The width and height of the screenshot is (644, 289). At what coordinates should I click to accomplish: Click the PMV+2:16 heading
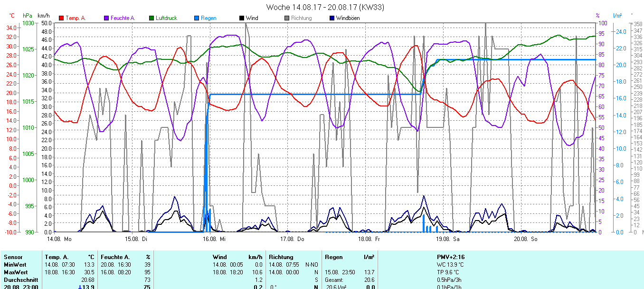coord(451,257)
